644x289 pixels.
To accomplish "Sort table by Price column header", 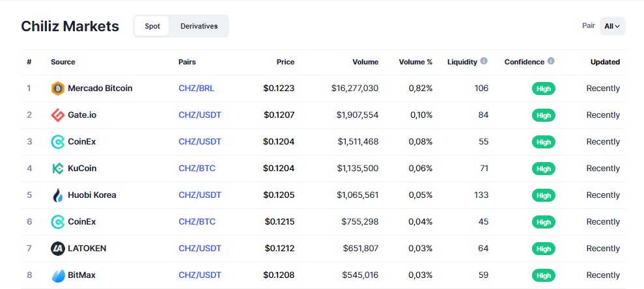I will tap(285, 62).
